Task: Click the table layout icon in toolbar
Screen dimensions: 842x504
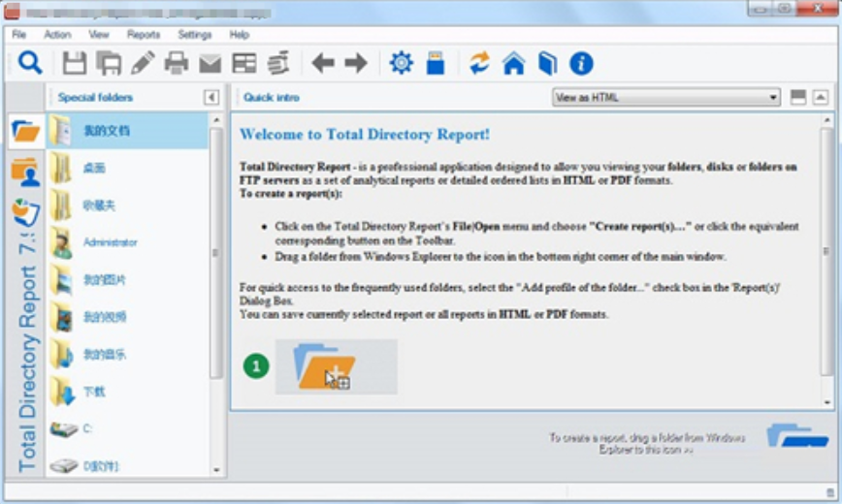Action: [x=243, y=63]
